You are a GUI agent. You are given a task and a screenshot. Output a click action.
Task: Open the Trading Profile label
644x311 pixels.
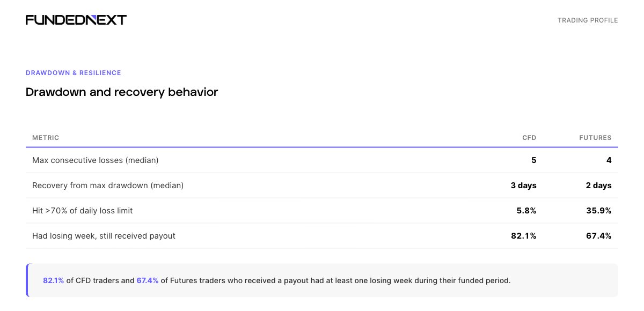[588, 20]
